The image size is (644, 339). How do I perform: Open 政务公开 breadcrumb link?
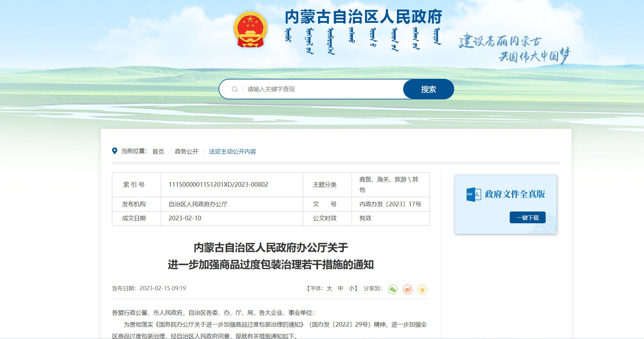tap(186, 152)
